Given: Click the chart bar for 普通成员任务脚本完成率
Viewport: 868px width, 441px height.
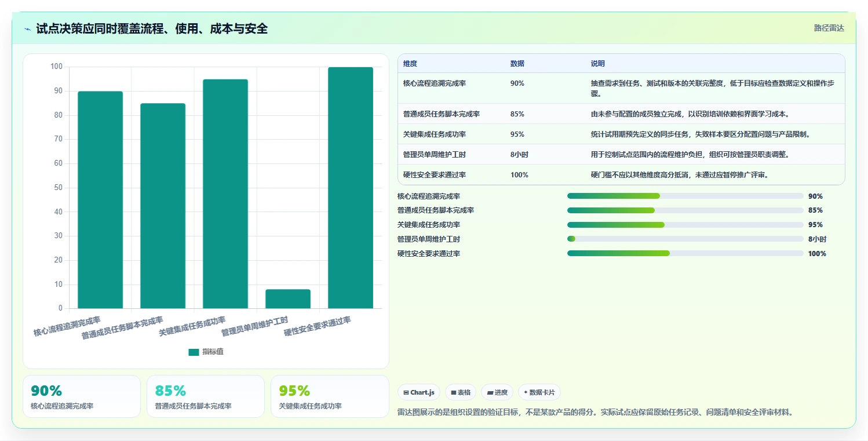Looking at the screenshot, I should pyautogui.click(x=163, y=206).
